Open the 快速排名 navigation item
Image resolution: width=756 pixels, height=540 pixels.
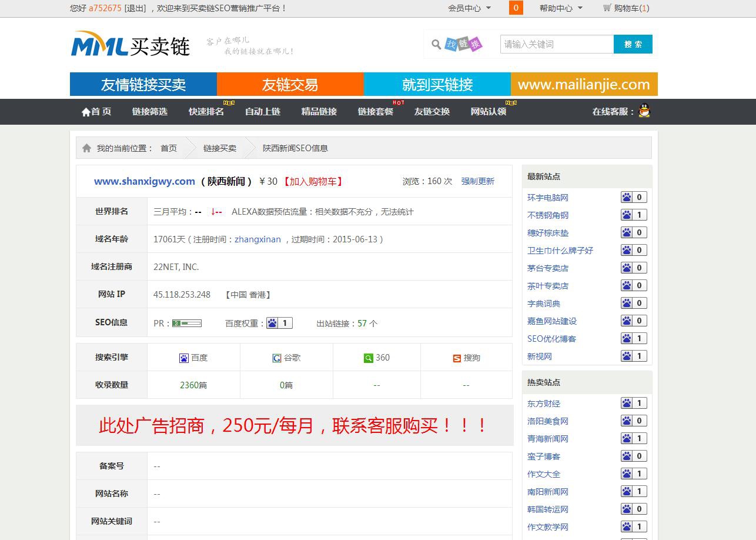click(x=206, y=111)
